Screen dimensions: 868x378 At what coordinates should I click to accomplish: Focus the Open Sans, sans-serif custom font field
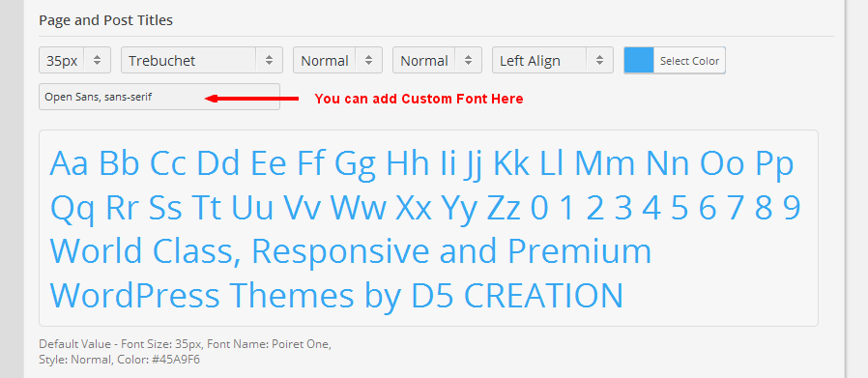(x=159, y=97)
